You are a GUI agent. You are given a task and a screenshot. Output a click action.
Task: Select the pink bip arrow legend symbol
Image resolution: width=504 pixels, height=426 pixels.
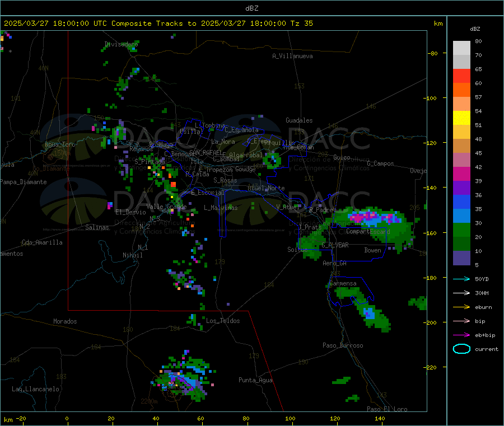coord(461,321)
